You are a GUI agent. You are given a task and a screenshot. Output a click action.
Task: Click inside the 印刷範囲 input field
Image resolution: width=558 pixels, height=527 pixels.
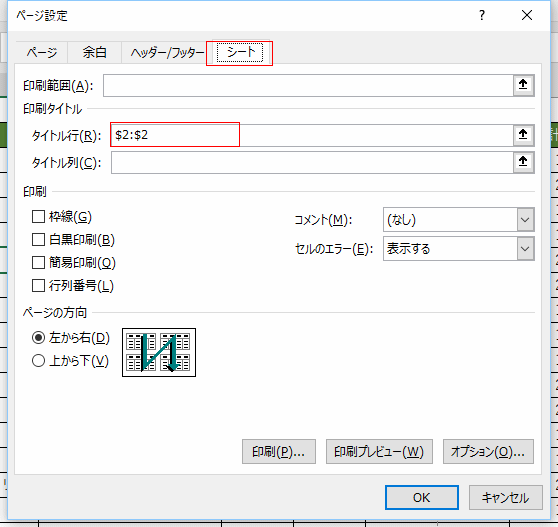point(309,85)
